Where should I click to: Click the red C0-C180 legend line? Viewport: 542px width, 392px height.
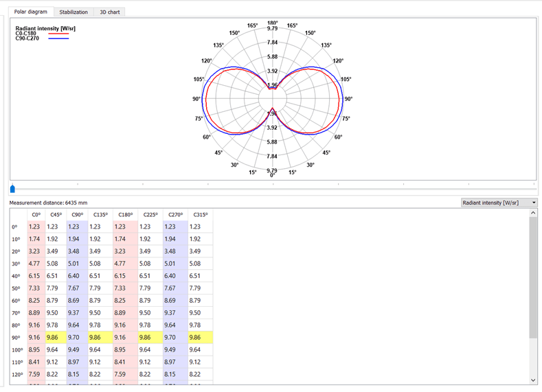(58, 33)
